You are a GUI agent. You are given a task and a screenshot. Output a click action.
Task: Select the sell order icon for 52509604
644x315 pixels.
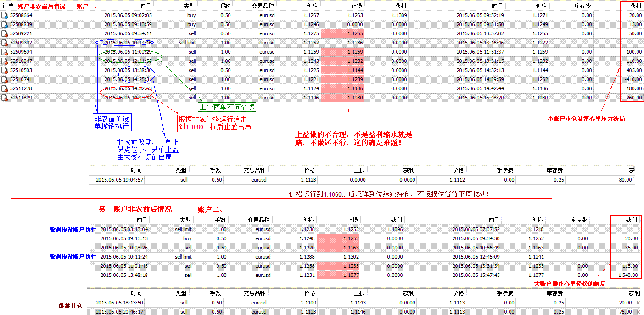point(4,51)
